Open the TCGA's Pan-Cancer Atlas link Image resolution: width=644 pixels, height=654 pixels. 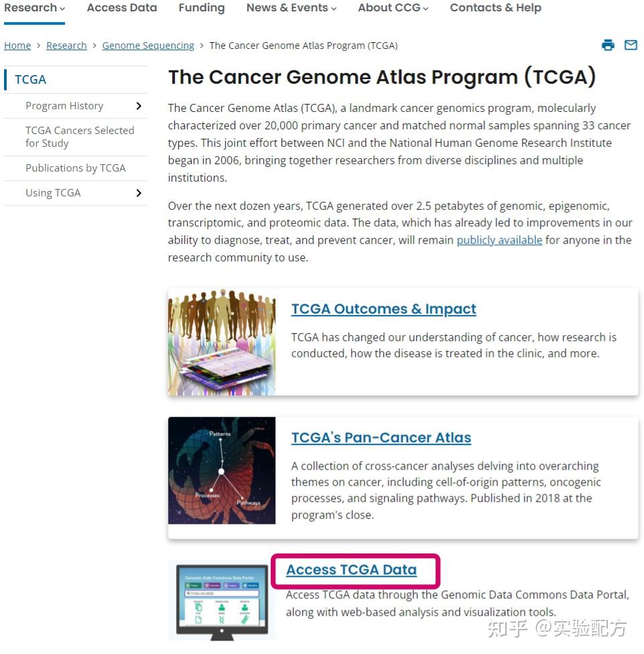point(381,438)
